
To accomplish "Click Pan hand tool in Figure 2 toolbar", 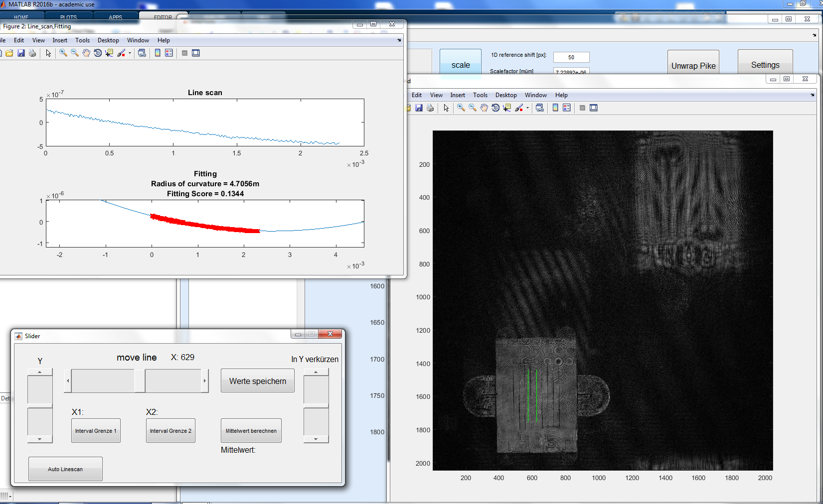I will [x=86, y=53].
